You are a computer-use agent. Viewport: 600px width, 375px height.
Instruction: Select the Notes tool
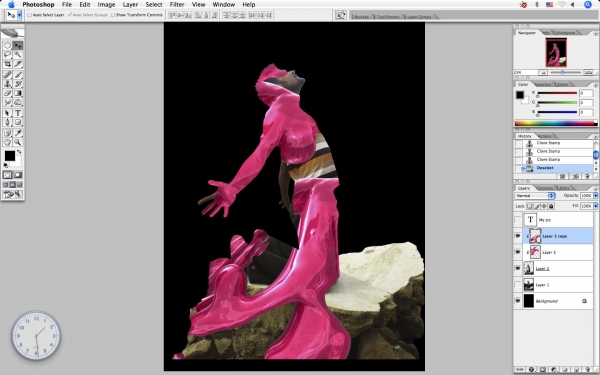click(x=7, y=133)
